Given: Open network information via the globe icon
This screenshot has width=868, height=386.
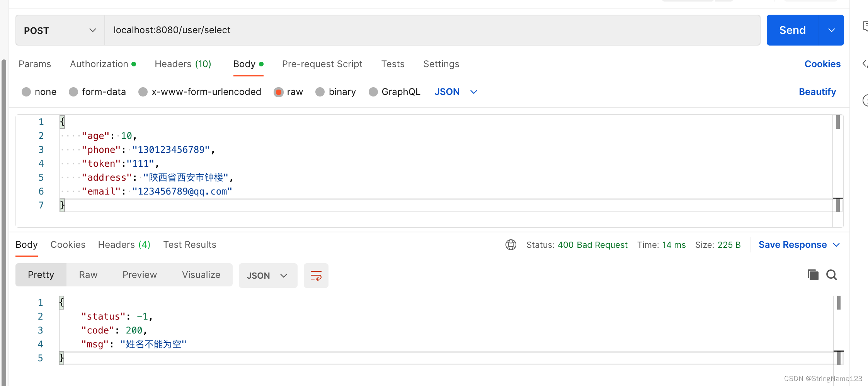Looking at the screenshot, I should 511,245.
